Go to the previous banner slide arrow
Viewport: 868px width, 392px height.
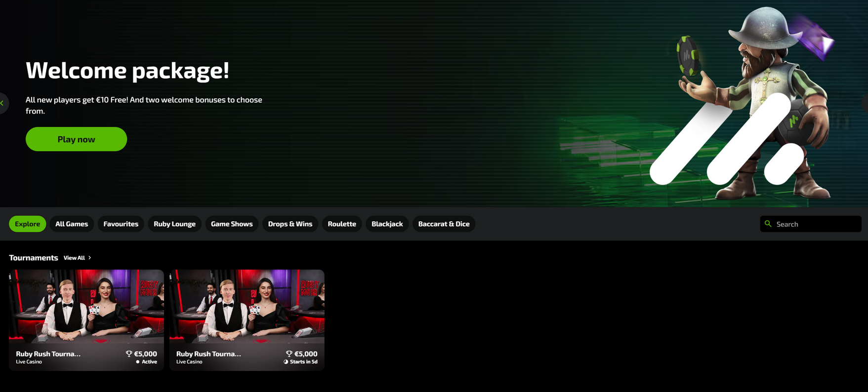(x=2, y=103)
